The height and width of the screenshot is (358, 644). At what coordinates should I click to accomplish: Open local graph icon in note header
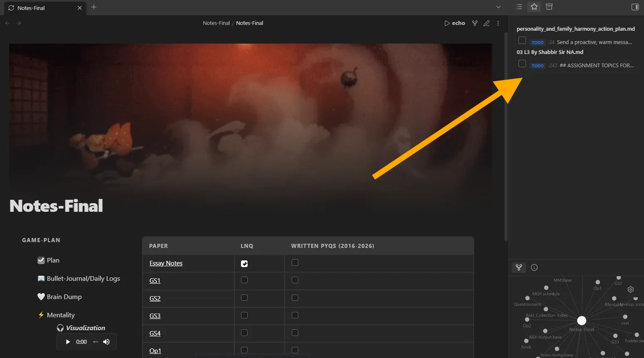click(475, 23)
